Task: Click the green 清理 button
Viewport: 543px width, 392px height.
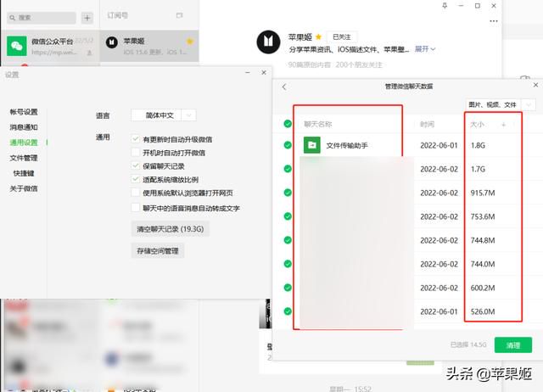Action: pyautogui.click(x=512, y=344)
